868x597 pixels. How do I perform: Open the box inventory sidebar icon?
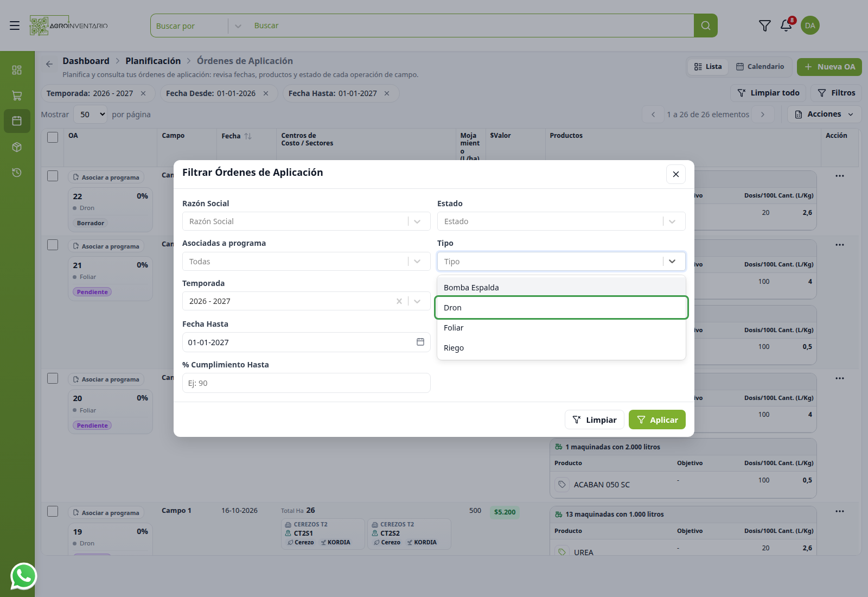[x=17, y=147]
